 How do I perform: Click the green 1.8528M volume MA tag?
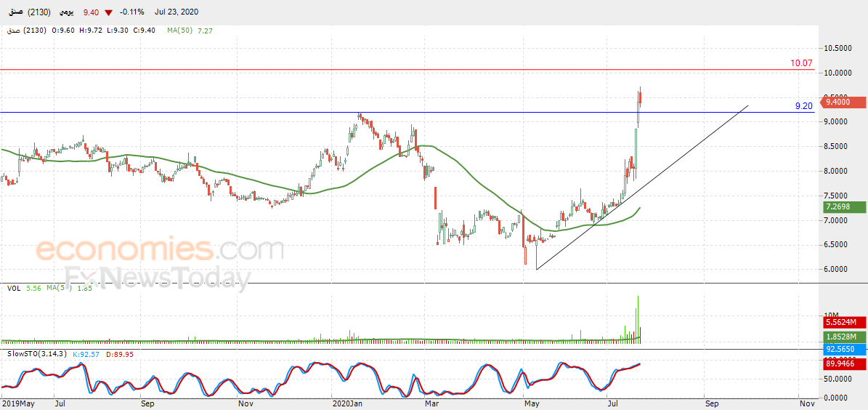843,337
